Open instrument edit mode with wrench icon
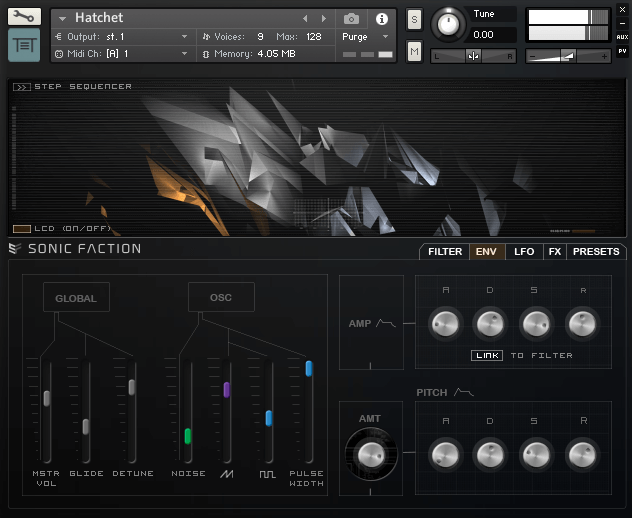Image resolution: width=632 pixels, height=518 pixels. [24, 17]
